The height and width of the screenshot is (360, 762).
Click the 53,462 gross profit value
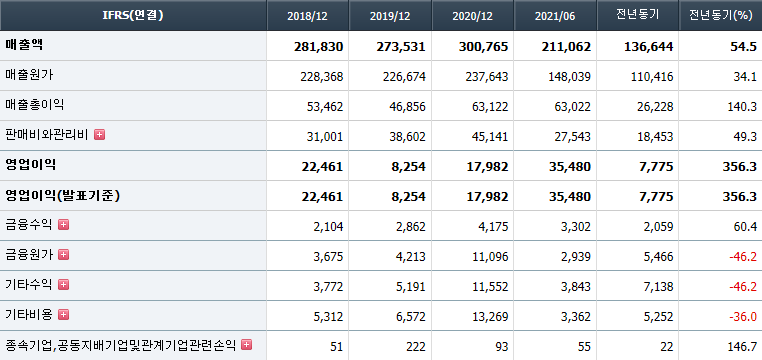pos(325,107)
